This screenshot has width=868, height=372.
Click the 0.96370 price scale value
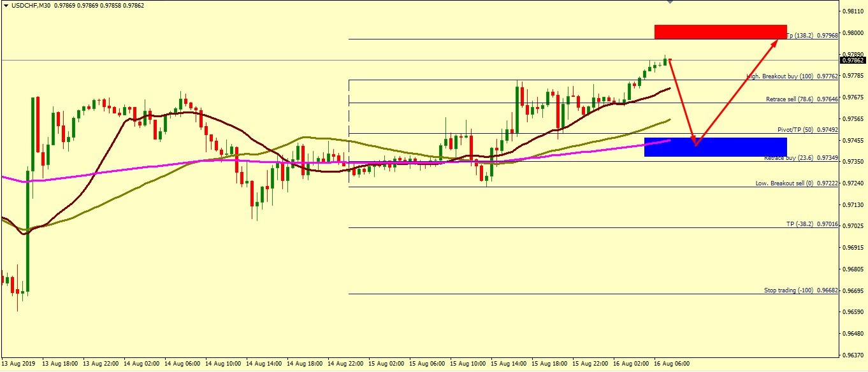(851, 355)
